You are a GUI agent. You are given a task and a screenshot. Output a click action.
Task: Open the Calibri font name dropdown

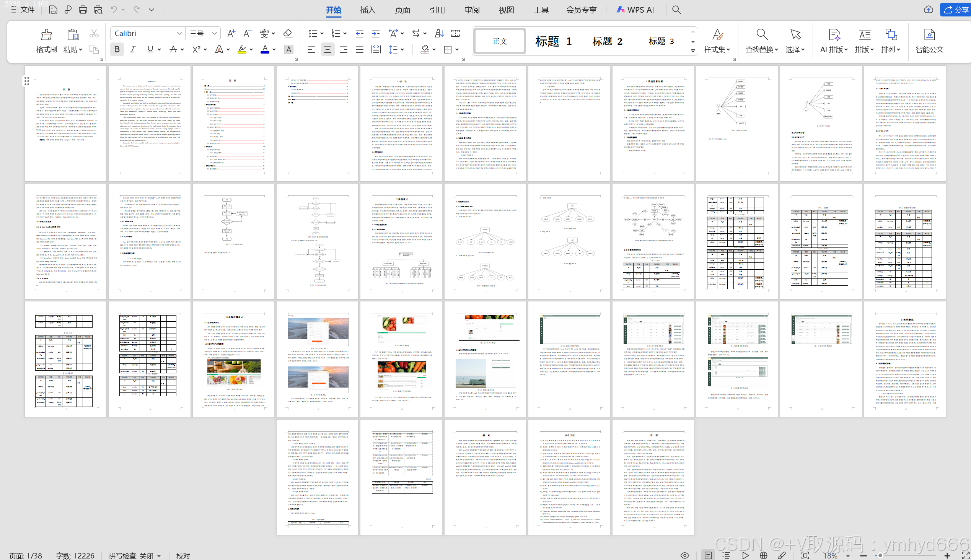pyautogui.click(x=179, y=33)
